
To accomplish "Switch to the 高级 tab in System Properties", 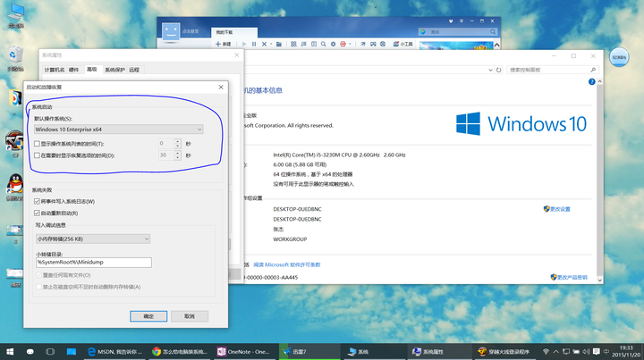I will [92, 70].
